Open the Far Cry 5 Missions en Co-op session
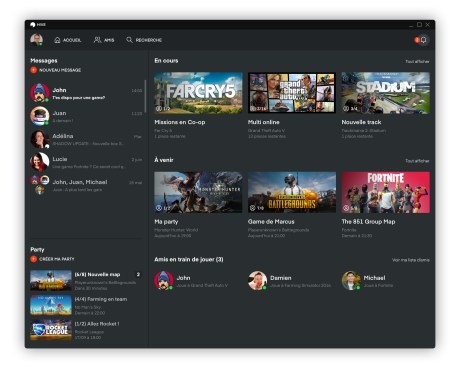The width and height of the screenshot is (460, 368). coord(198,93)
